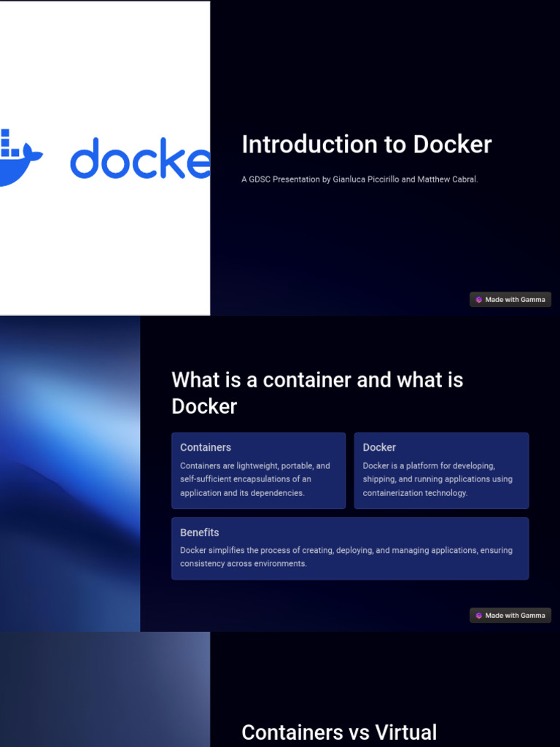Open the Docker card
The image size is (560, 747).
point(441,471)
